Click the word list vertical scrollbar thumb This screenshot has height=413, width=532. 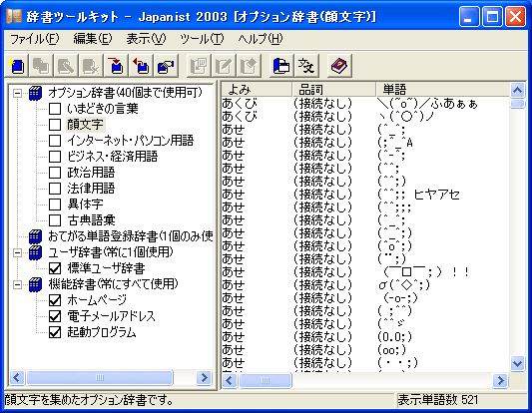coord(517,103)
